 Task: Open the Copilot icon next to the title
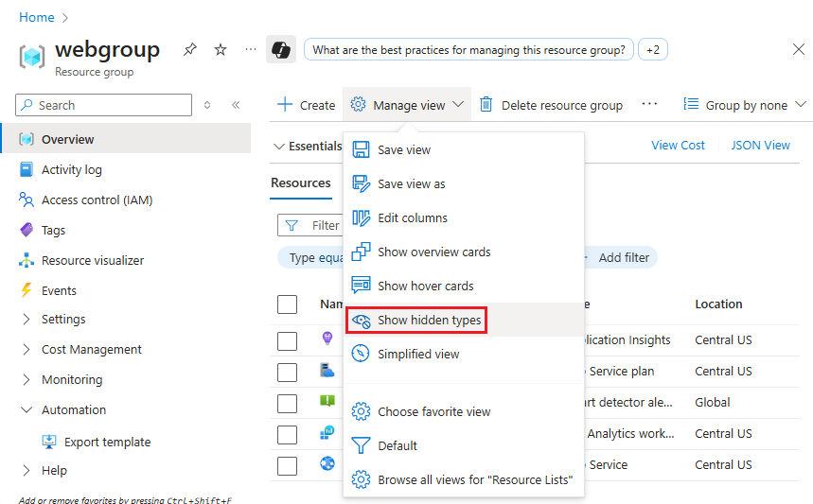(x=281, y=50)
